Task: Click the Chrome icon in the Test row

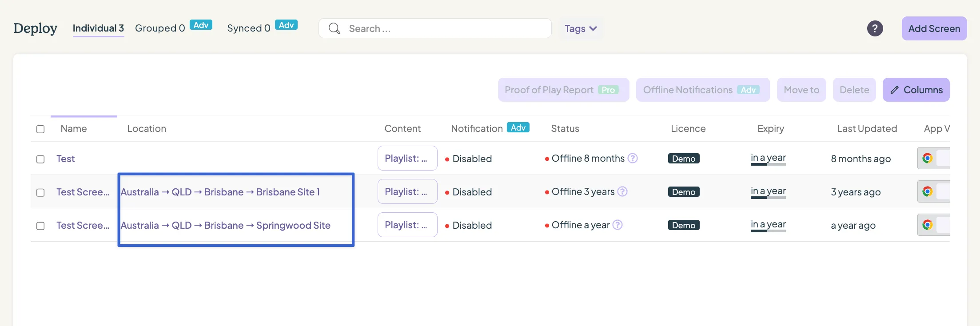Action: pyautogui.click(x=927, y=158)
